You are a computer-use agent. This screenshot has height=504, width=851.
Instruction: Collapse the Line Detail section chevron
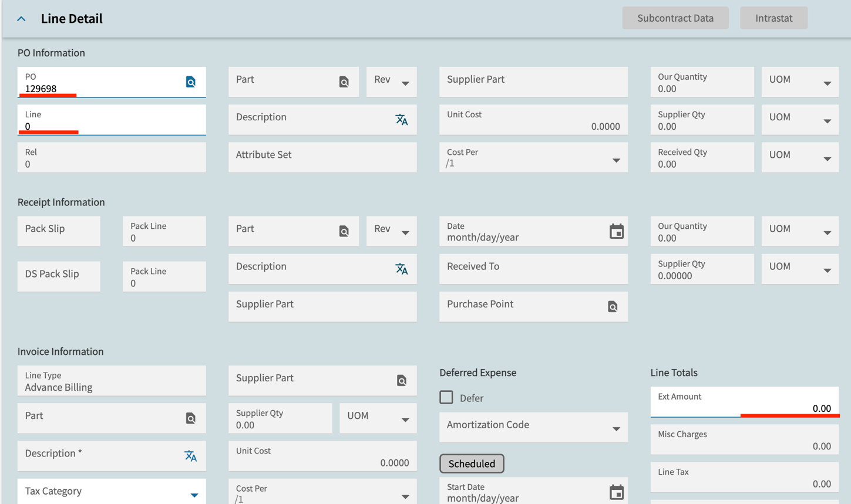(x=21, y=19)
